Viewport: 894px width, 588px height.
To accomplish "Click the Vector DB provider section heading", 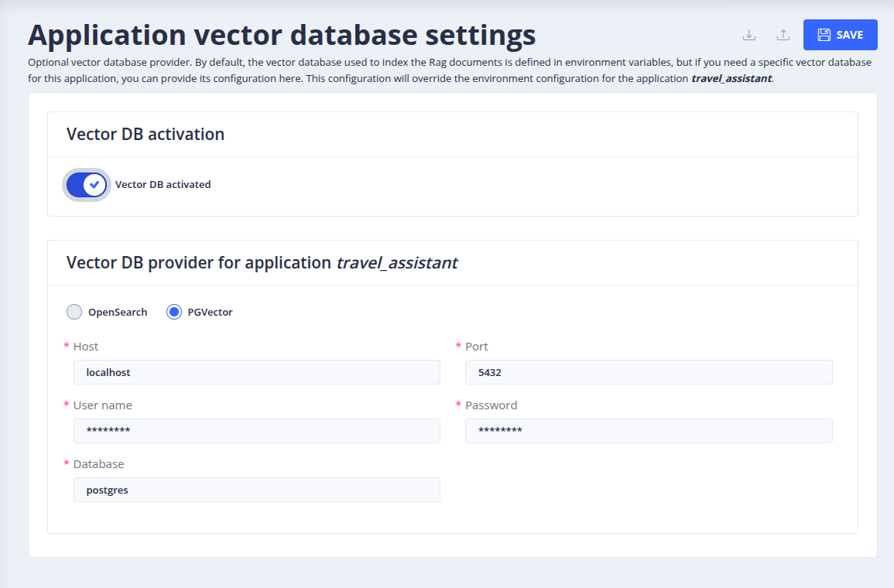I will (x=262, y=262).
